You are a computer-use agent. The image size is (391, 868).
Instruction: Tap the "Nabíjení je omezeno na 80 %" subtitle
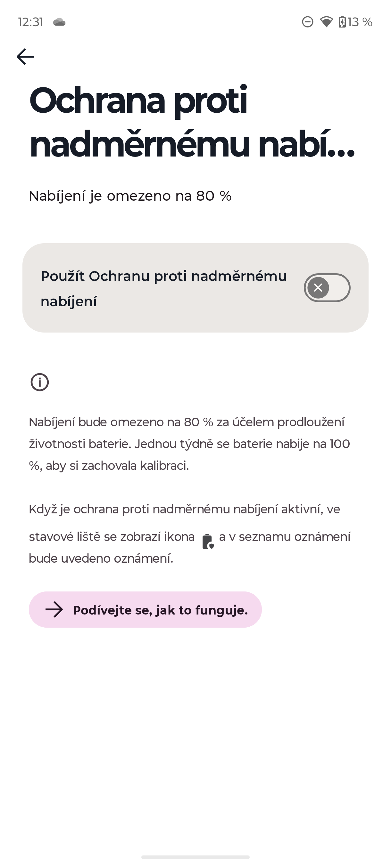click(130, 196)
